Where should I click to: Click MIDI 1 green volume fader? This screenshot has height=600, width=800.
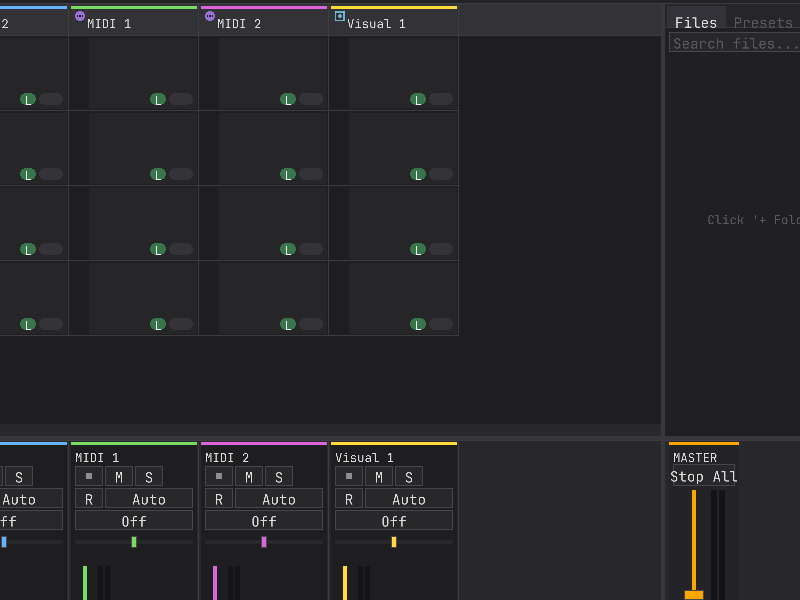[85, 583]
